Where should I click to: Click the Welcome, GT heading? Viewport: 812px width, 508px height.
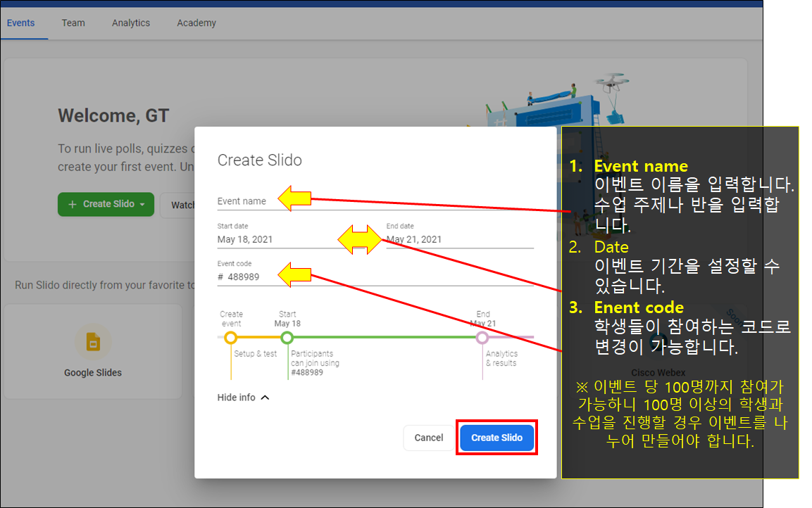pyautogui.click(x=113, y=116)
